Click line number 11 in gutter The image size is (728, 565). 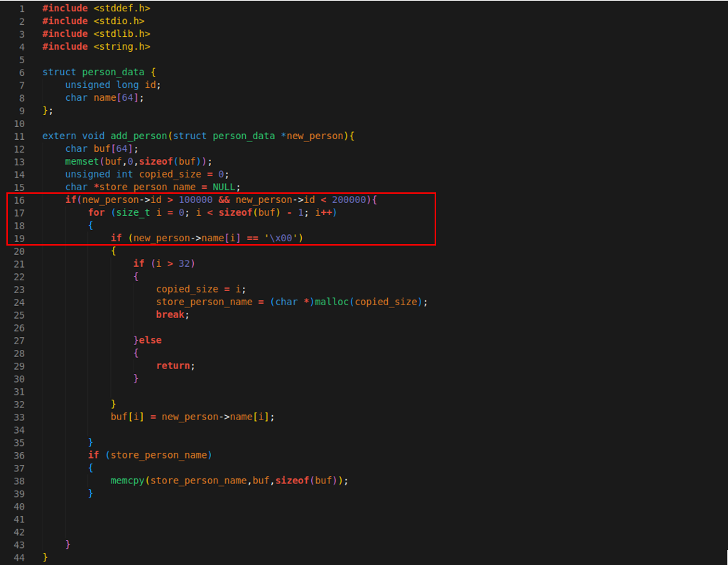tap(19, 136)
